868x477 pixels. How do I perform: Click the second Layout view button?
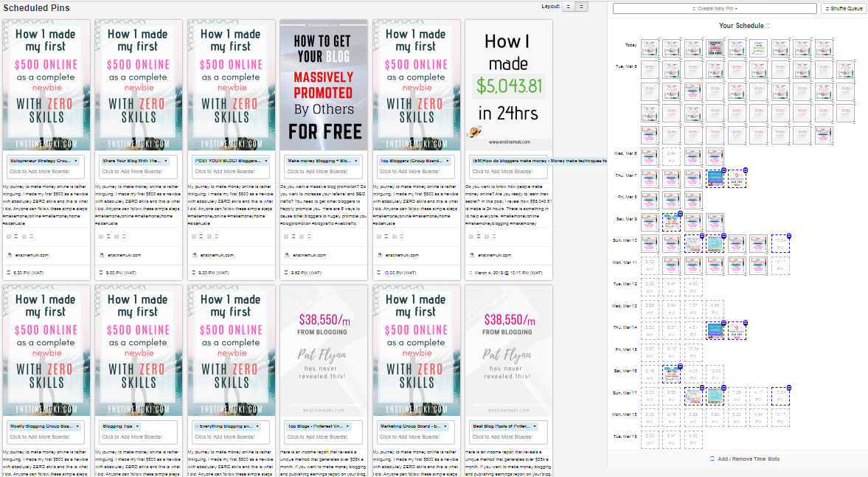(582, 7)
